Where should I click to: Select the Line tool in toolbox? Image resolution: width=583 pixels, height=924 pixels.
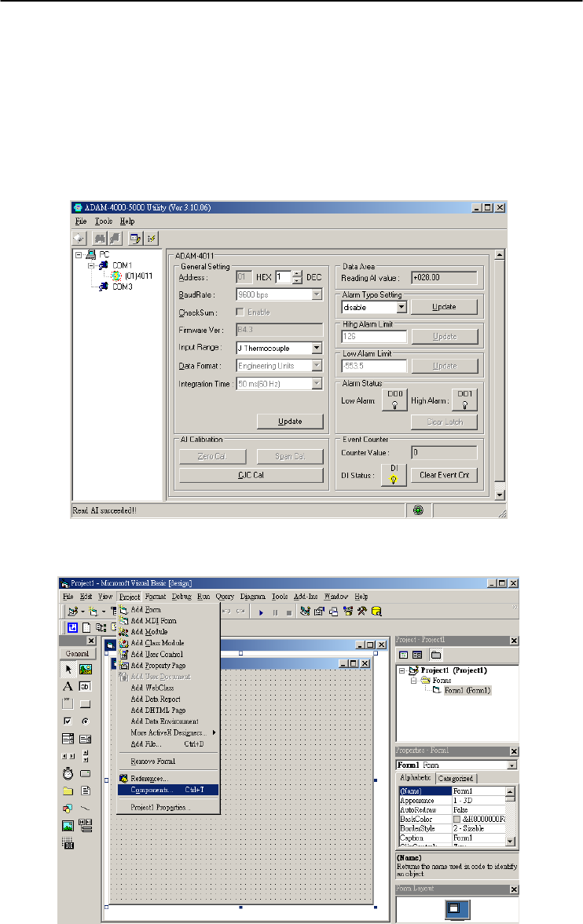tap(86, 808)
